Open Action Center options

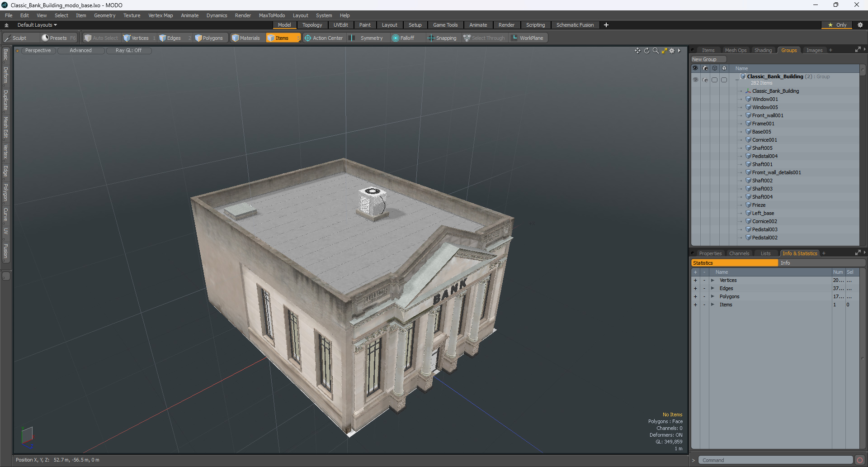[324, 38]
